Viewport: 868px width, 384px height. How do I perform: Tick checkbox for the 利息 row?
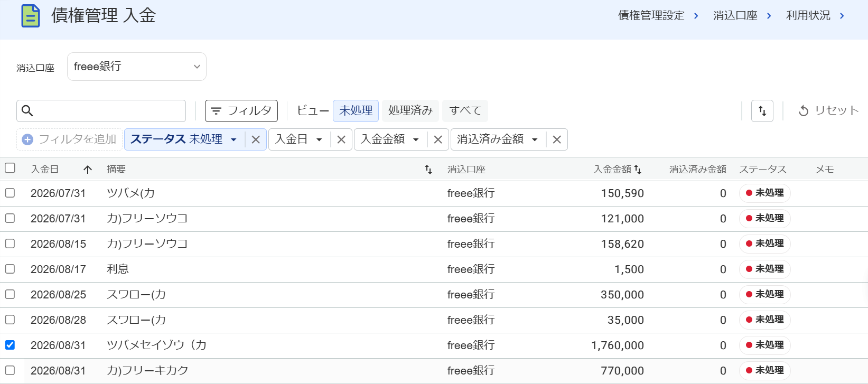click(x=10, y=269)
